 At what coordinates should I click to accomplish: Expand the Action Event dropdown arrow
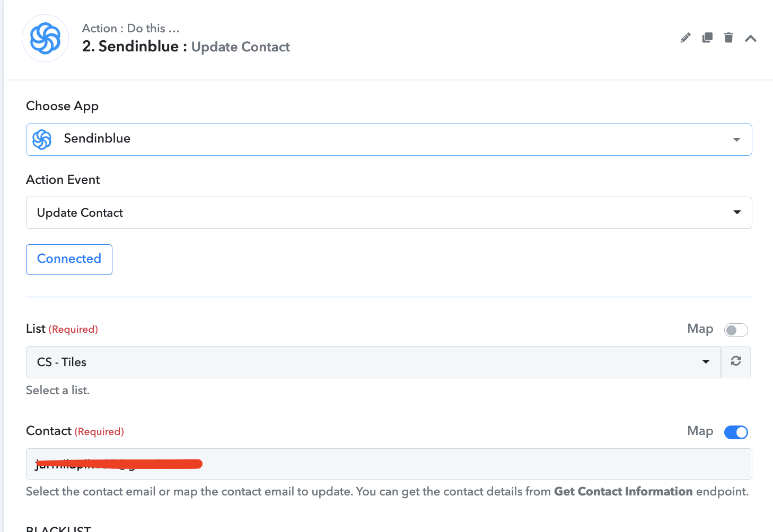tap(737, 212)
